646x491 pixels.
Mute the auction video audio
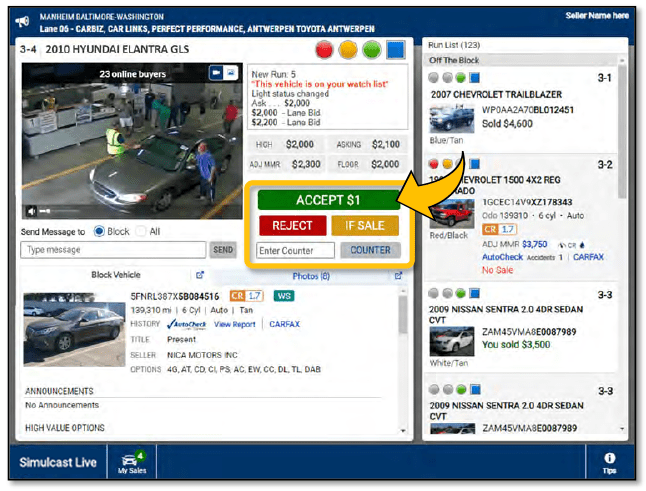pyautogui.click(x=33, y=211)
